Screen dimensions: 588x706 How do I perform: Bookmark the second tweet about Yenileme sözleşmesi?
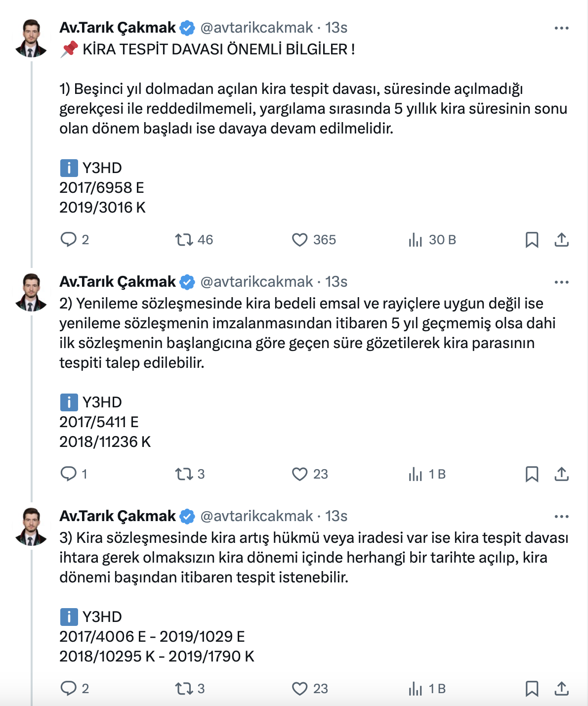(x=532, y=474)
